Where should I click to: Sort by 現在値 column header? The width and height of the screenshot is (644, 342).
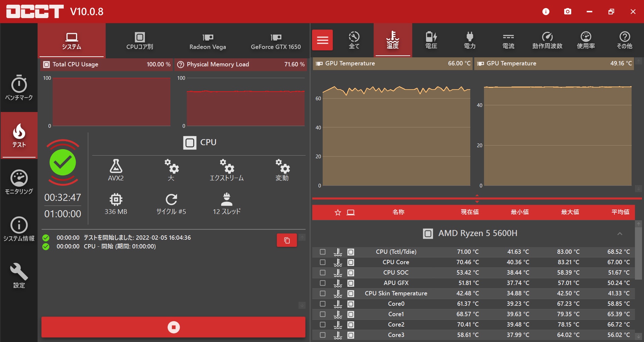click(470, 212)
